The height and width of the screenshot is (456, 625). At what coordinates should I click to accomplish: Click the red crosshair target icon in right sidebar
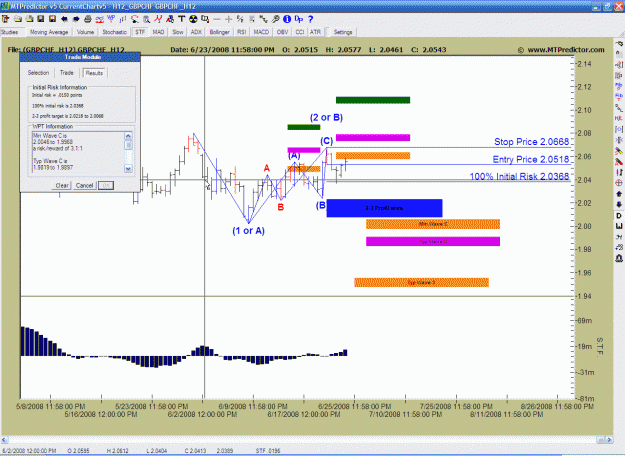pyautogui.click(x=619, y=183)
